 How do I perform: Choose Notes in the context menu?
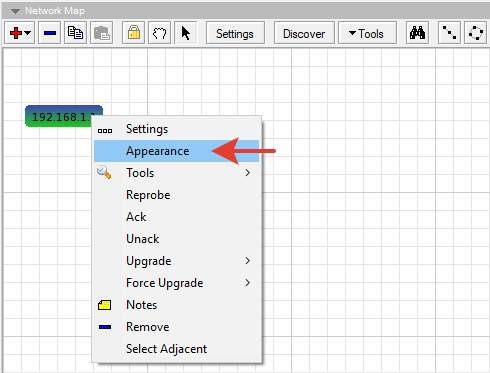tap(177, 305)
